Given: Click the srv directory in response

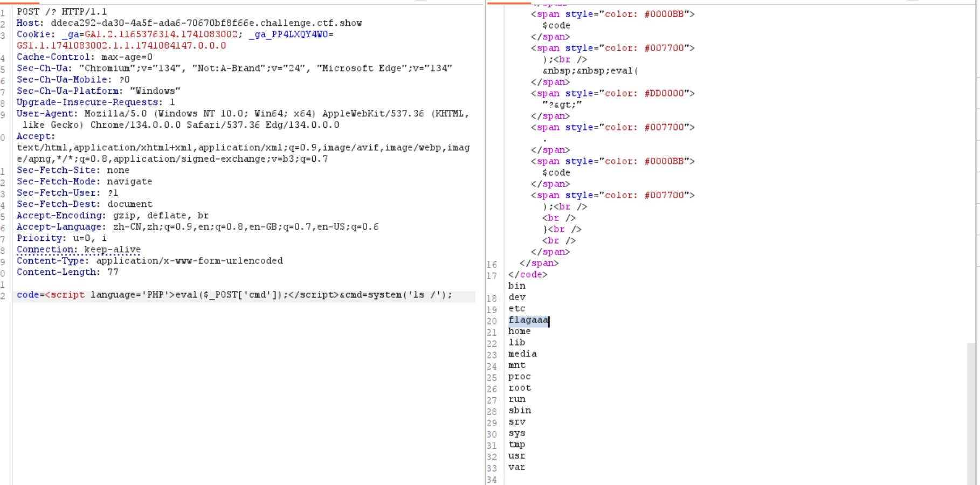Looking at the screenshot, I should [x=516, y=421].
